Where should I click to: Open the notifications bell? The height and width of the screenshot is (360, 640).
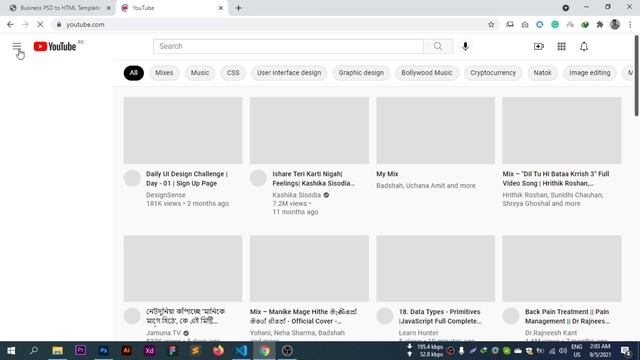coord(584,47)
